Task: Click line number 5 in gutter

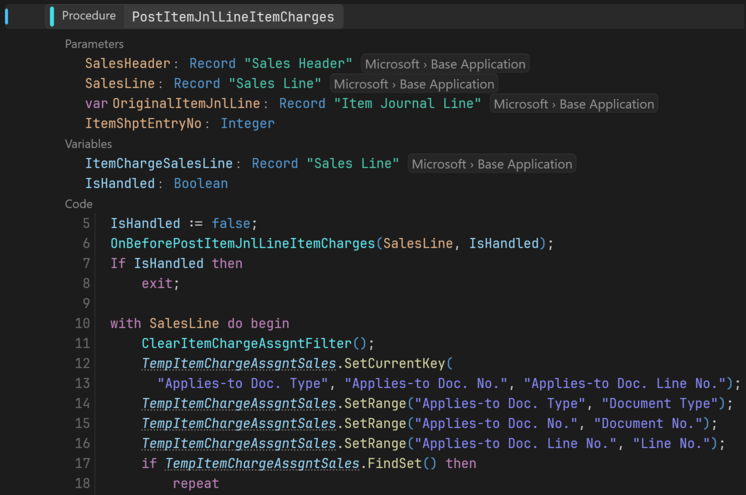Action: click(x=86, y=224)
